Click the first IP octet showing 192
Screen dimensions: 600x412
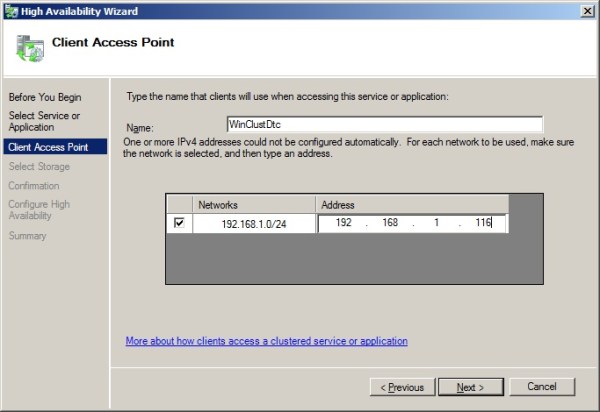tap(345, 224)
